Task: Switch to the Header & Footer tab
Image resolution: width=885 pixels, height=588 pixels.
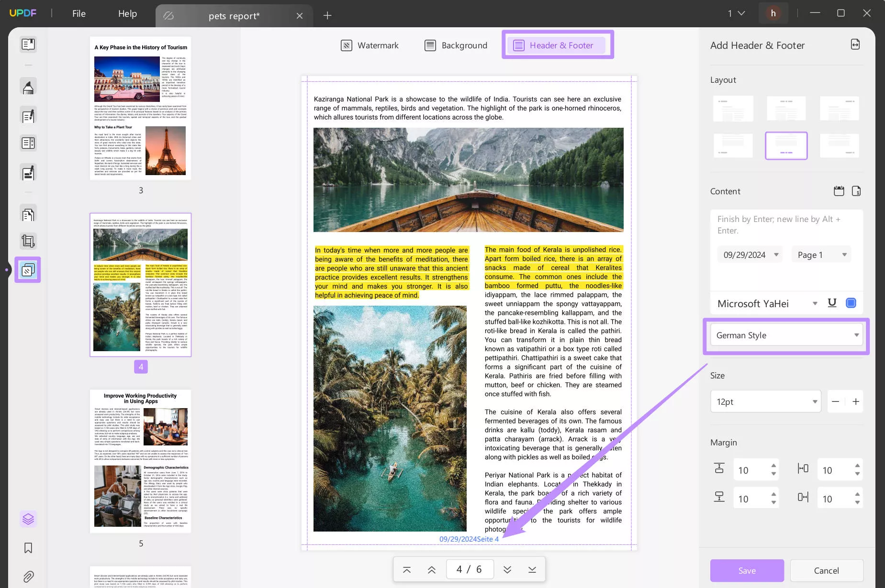Action: [557, 45]
